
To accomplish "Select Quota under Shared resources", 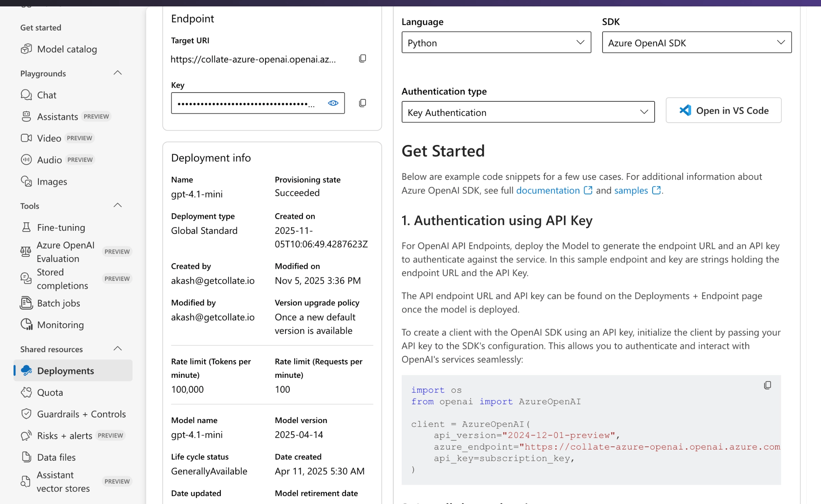I will point(50,393).
